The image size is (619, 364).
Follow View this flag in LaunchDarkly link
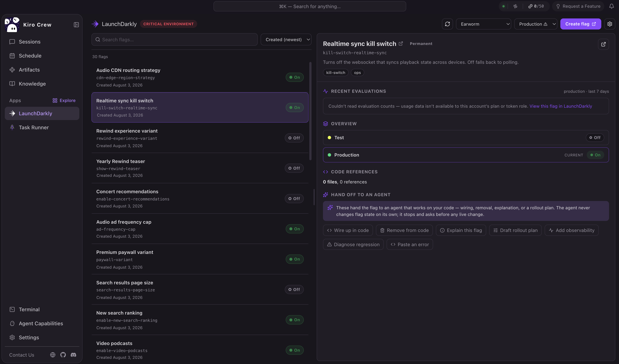(x=561, y=106)
